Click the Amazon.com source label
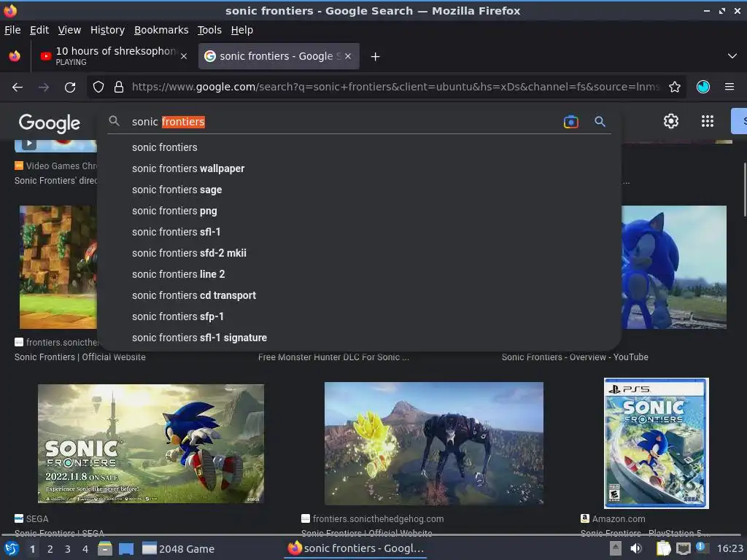 pyautogui.click(x=619, y=519)
